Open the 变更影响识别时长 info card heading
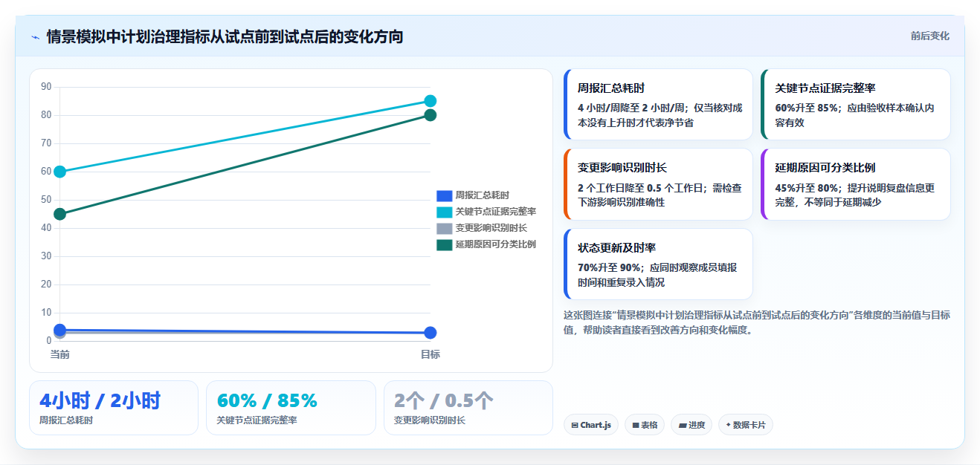This screenshot has height=465, width=980. coord(622,168)
